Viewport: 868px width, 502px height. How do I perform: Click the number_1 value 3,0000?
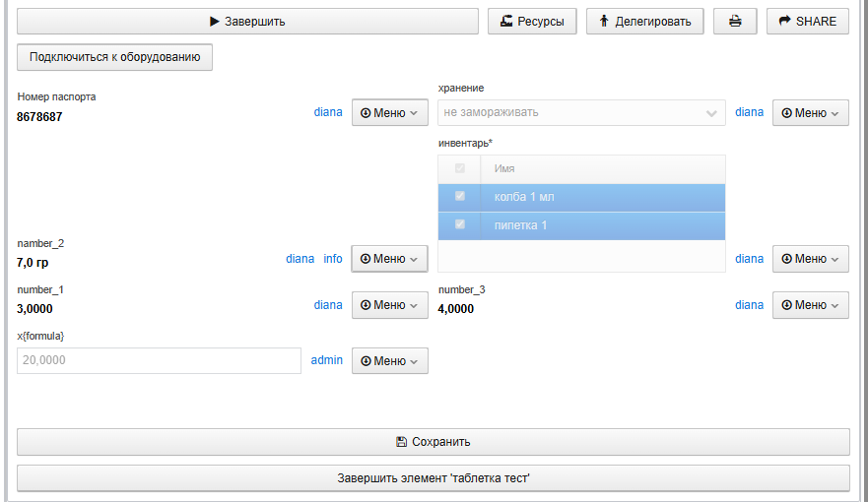tap(34, 309)
